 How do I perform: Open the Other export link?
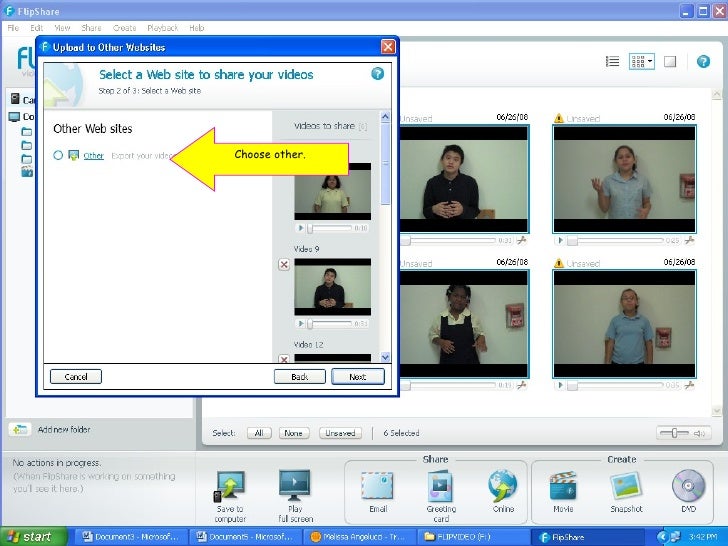pyautogui.click(x=93, y=156)
